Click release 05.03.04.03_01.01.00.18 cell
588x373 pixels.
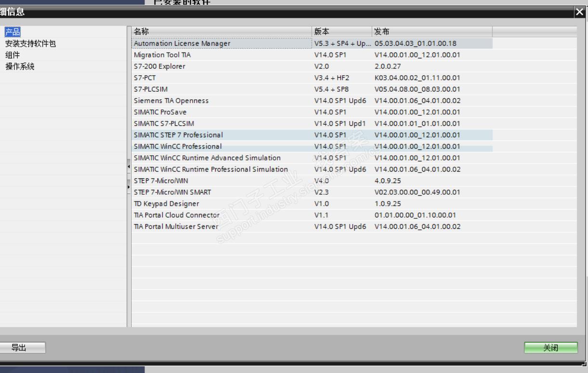(432, 43)
